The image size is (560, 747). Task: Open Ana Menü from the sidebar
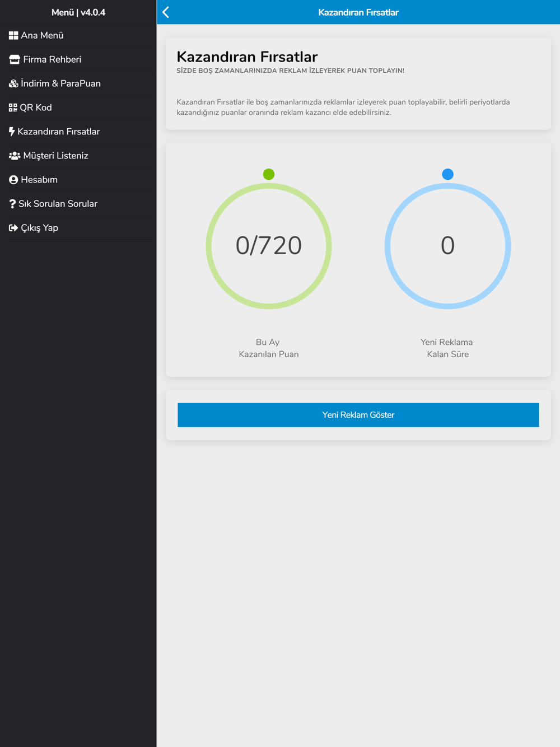click(x=78, y=35)
